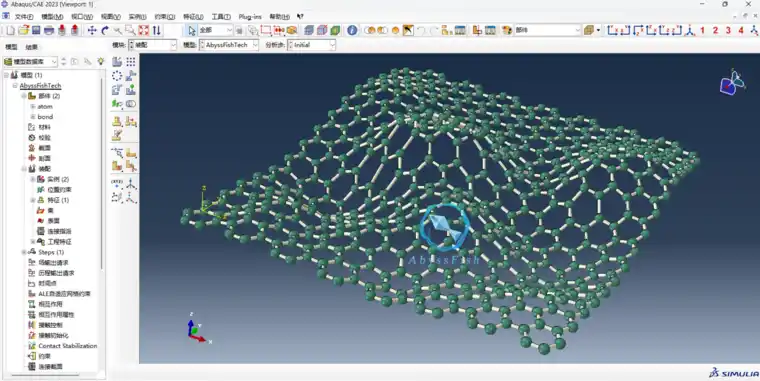Select the atom part in tree
The image size is (760, 381).
45,107
